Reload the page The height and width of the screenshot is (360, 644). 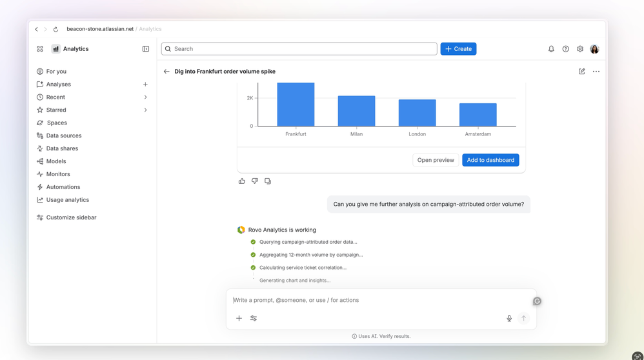(56, 29)
